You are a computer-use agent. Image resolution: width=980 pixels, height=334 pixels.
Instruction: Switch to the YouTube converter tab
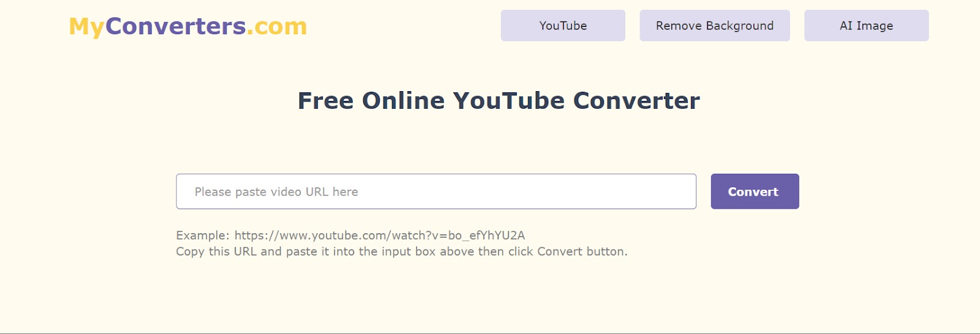(563, 26)
